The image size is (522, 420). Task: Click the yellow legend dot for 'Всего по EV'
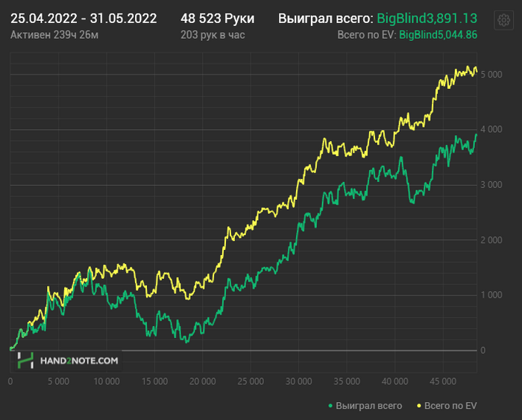click(419, 406)
